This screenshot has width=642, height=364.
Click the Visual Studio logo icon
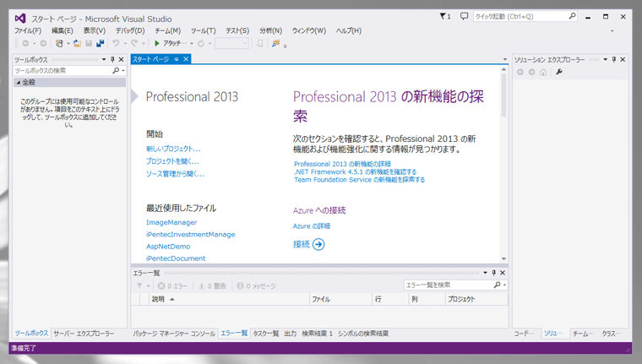[20, 19]
